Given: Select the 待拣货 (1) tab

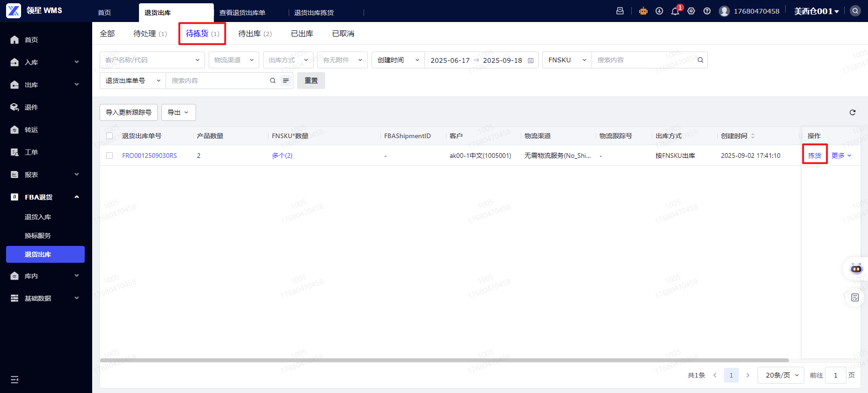Looking at the screenshot, I should [x=202, y=34].
